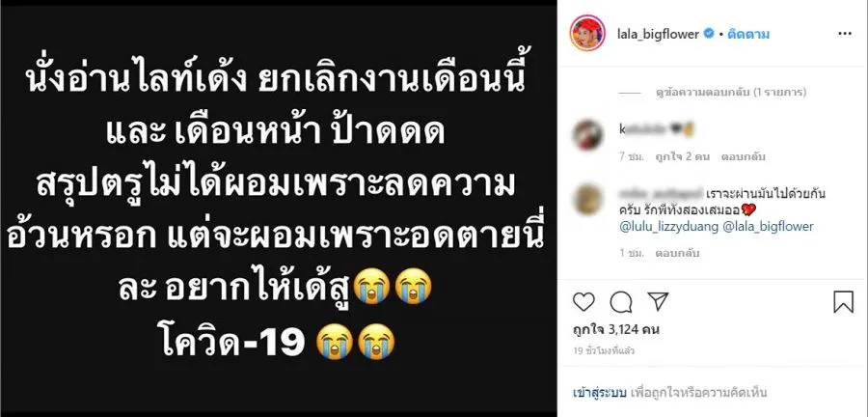
Task: Open second commenter's avatar
Action: pos(587,200)
